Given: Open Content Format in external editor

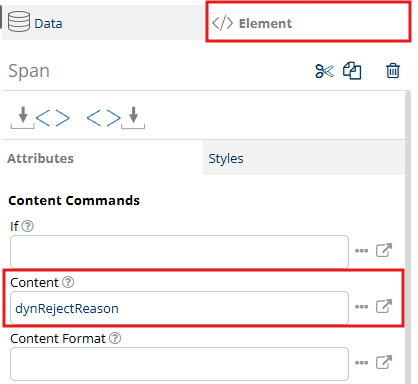Looking at the screenshot, I should (x=384, y=362).
